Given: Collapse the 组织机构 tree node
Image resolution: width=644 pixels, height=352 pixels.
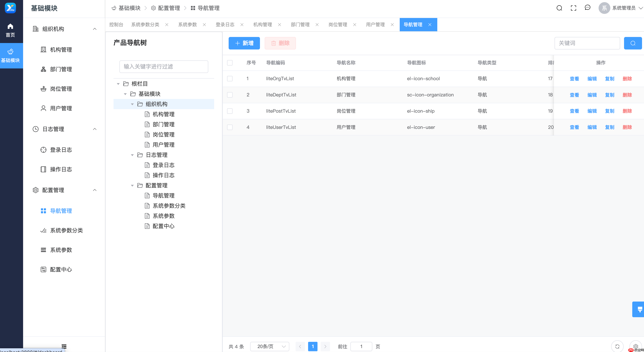Looking at the screenshot, I should 132,104.
